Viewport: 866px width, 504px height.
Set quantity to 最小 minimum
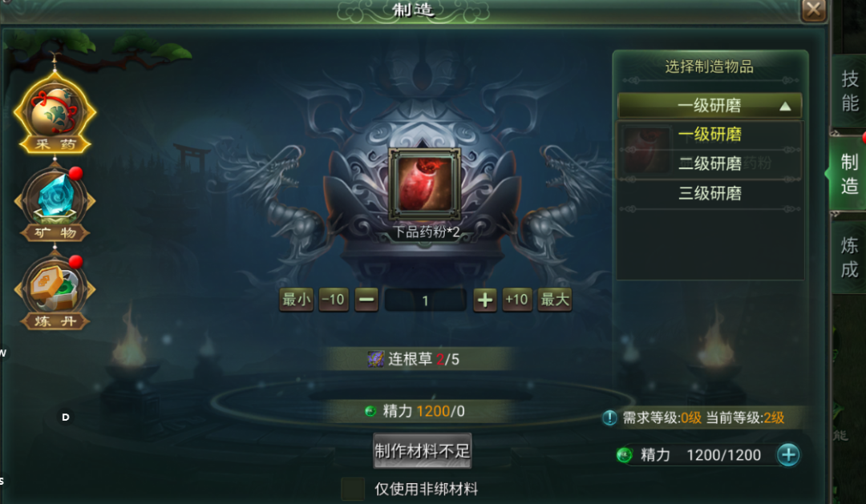(297, 300)
